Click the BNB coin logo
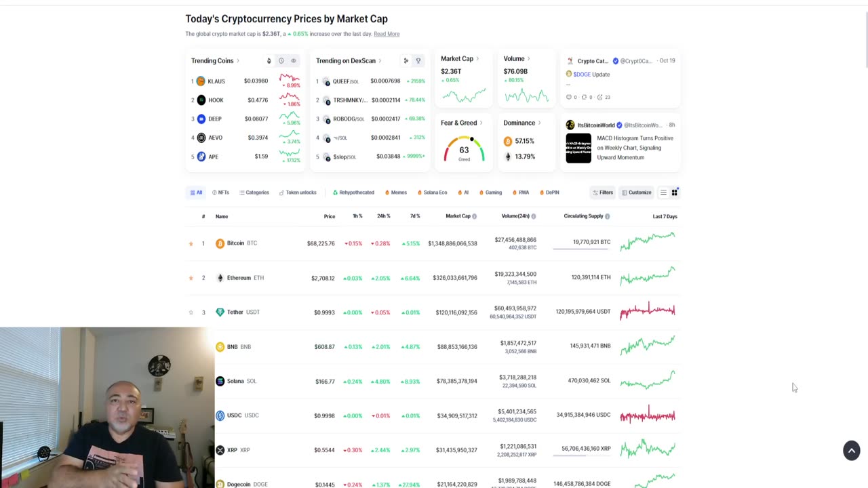 click(x=220, y=347)
